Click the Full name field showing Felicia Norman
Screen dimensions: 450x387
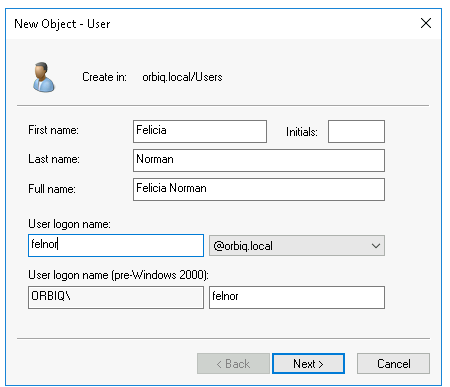pos(259,189)
